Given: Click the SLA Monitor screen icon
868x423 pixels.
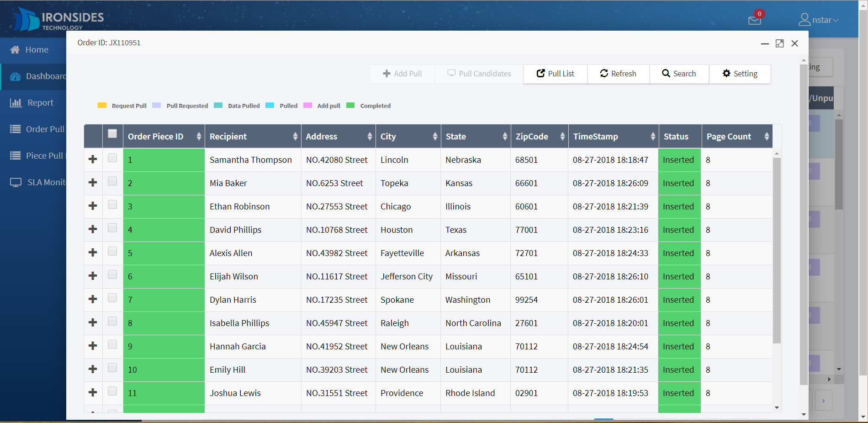Looking at the screenshot, I should pos(16,182).
